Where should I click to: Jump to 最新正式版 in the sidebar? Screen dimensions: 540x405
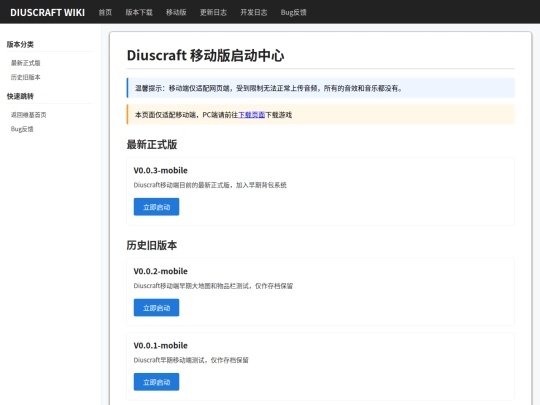pos(25,63)
